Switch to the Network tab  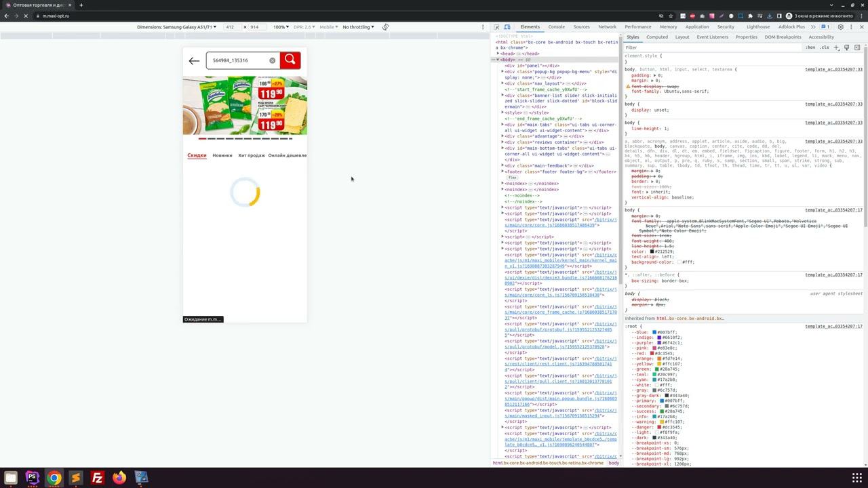[x=607, y=27]
